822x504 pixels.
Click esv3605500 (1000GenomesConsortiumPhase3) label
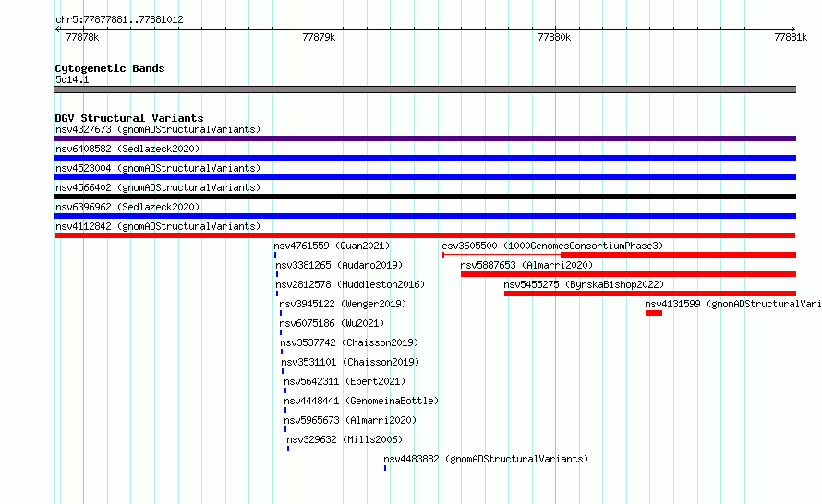552,246
